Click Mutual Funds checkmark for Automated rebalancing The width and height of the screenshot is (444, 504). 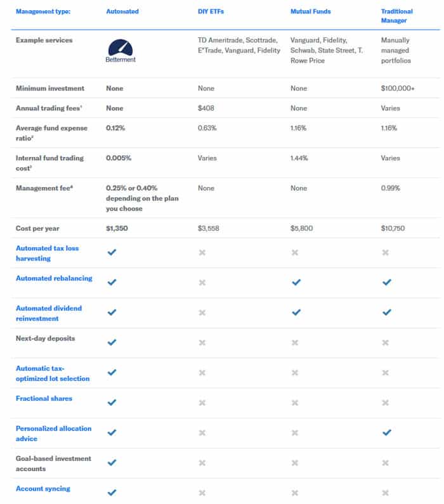295,282
